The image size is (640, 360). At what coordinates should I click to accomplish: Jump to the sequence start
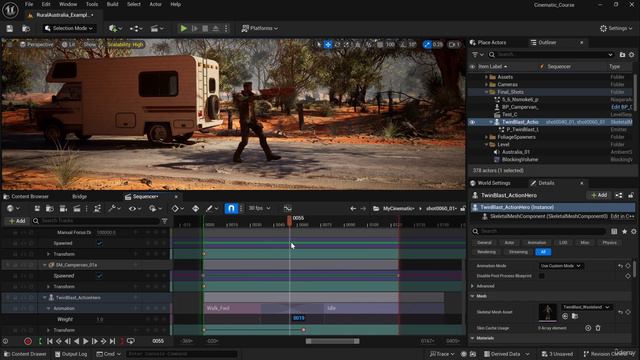click(49, 341)
